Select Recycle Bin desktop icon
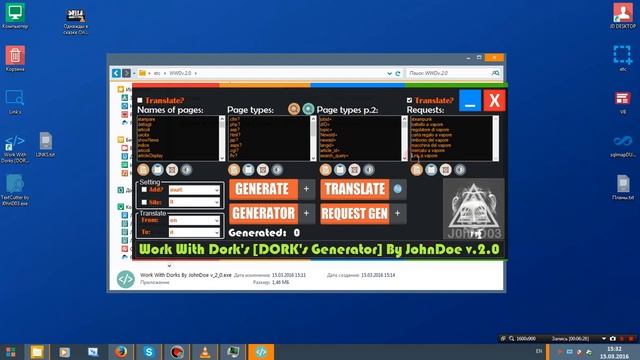The height and width of the screenshot is (360, 640). [15, 59]
